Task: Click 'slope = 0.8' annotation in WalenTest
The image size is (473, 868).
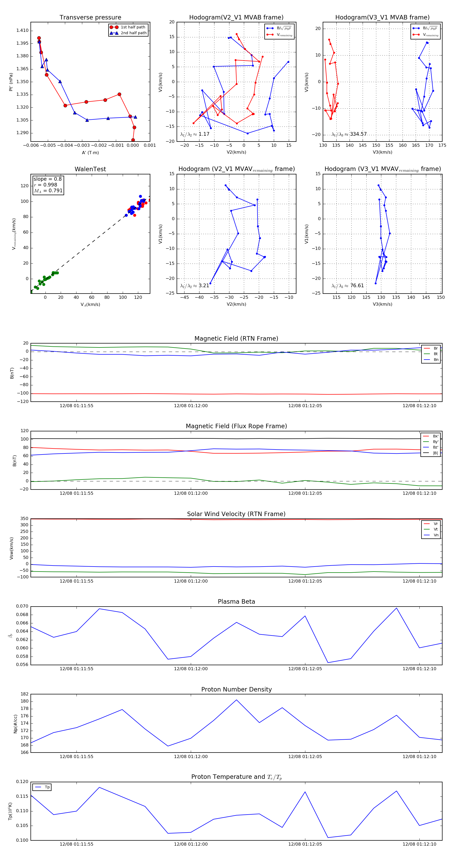Action: 48,179
